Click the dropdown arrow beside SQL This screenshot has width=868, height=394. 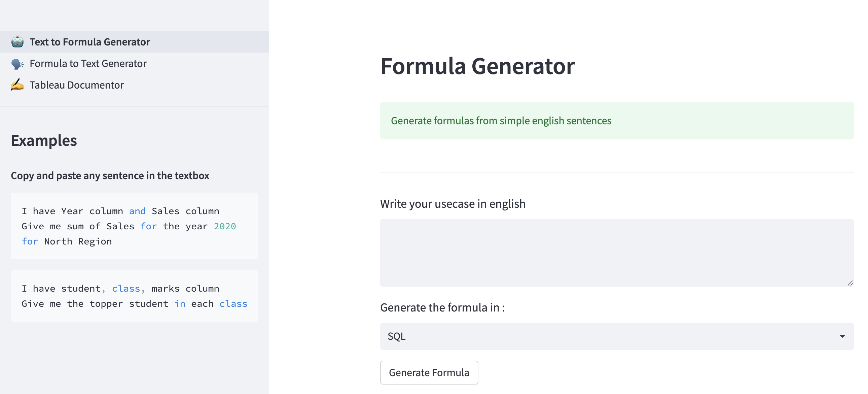(x=842, y=336)
